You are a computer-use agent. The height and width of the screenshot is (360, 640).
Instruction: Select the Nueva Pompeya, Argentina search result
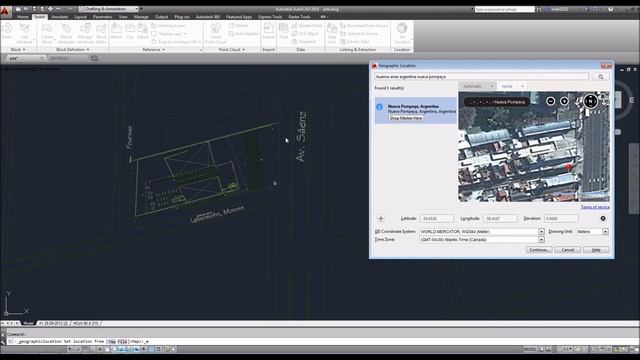416,111
